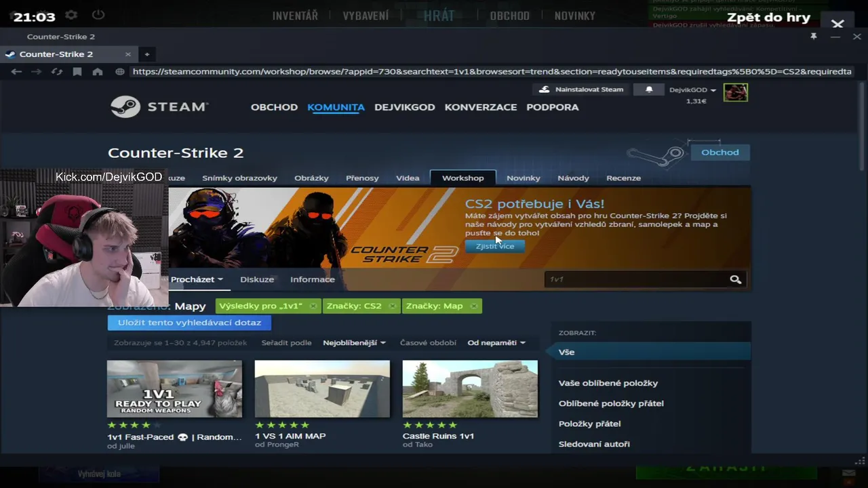The width and height of the screenshot is (868, 488).
Task: Open the DejvikGOD account dropdown
Action: (692, 89)
